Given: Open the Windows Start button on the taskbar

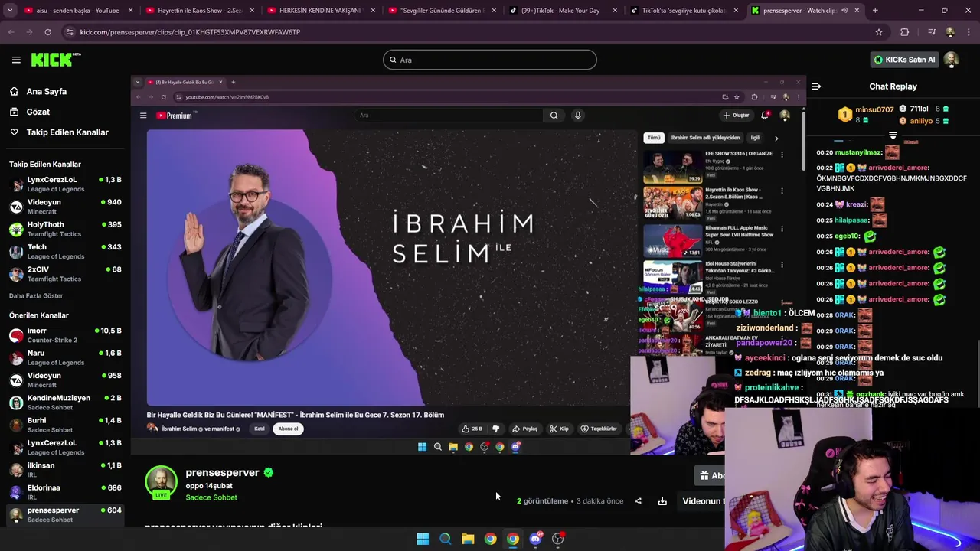Looking at the screenshot, I should tap(423, 539).
